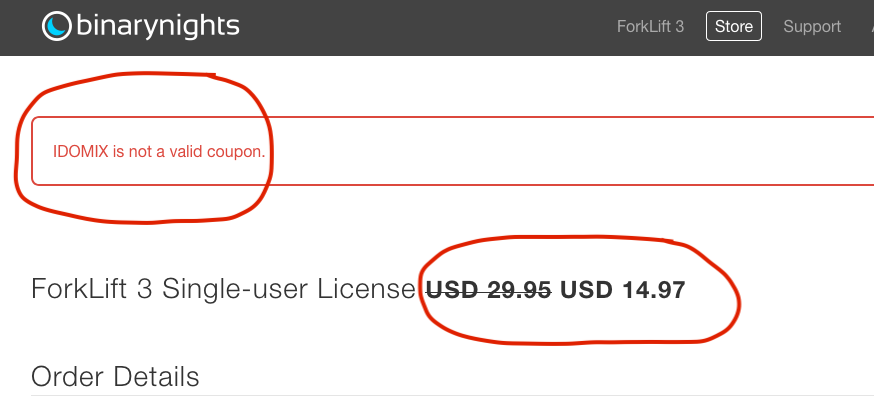Click the struck-through USD 29.95 price

489,290
